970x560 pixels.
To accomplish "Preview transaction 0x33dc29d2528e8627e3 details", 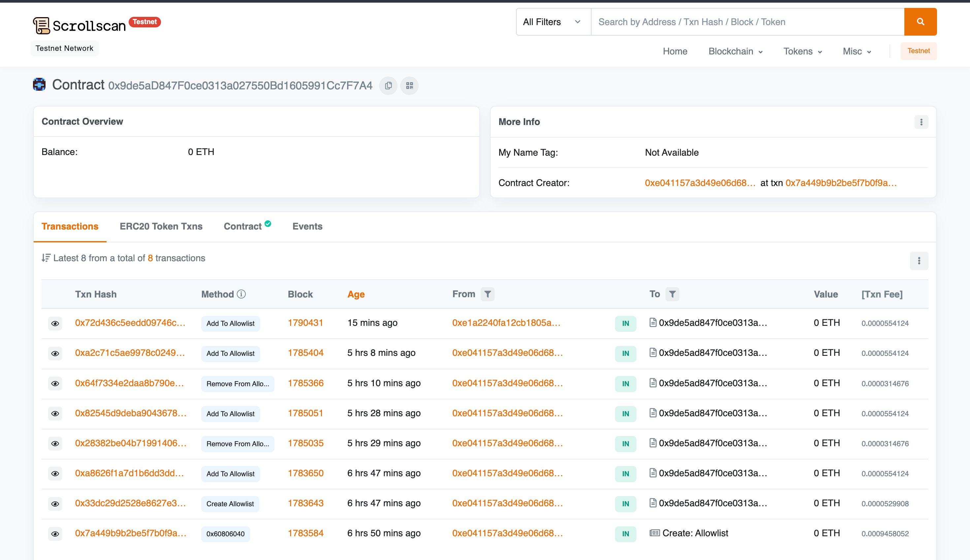I will click(55, 504).
